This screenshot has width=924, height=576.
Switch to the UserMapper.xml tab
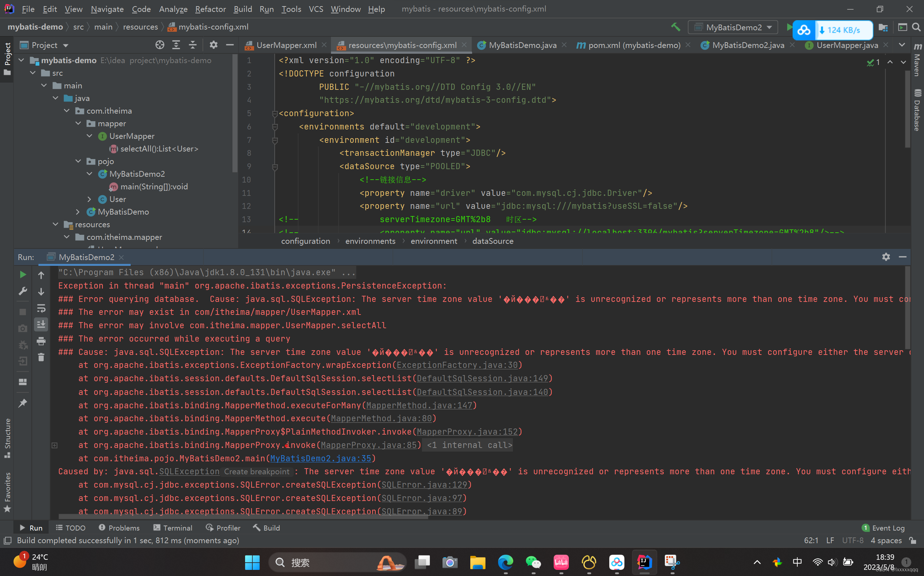(x=286, y=45)
